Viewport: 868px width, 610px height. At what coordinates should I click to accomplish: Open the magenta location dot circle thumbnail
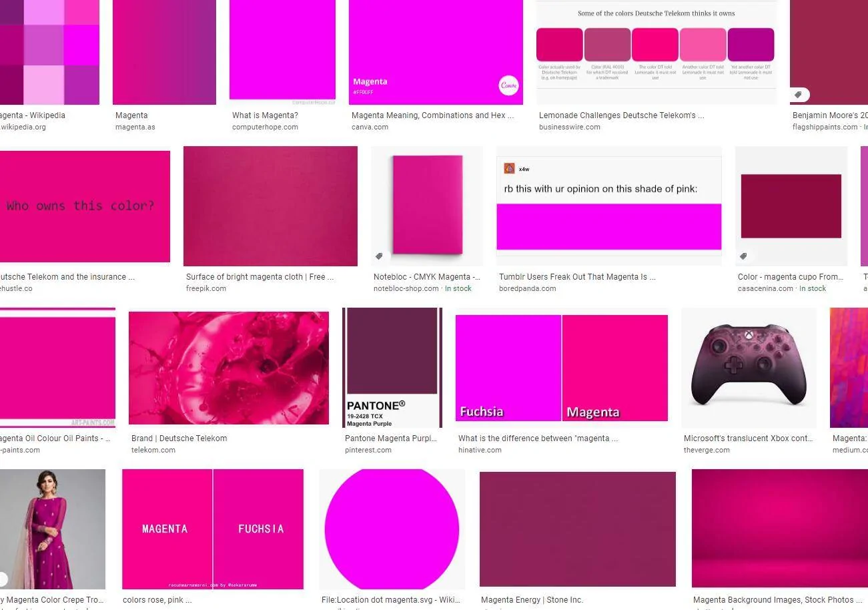[x=392, y=529]
